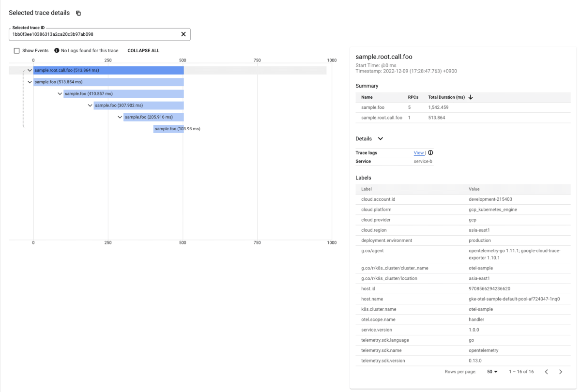Click the otel.scope.name label

[378, 319]
